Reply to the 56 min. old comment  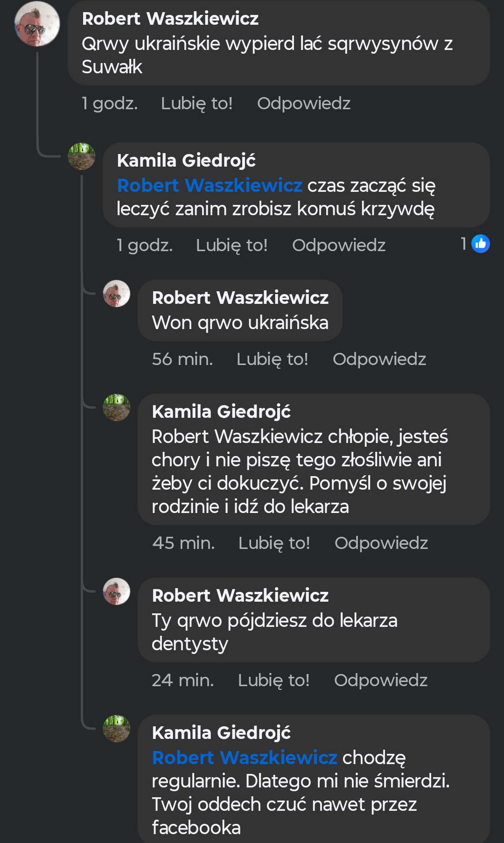[x=379, y=359]
